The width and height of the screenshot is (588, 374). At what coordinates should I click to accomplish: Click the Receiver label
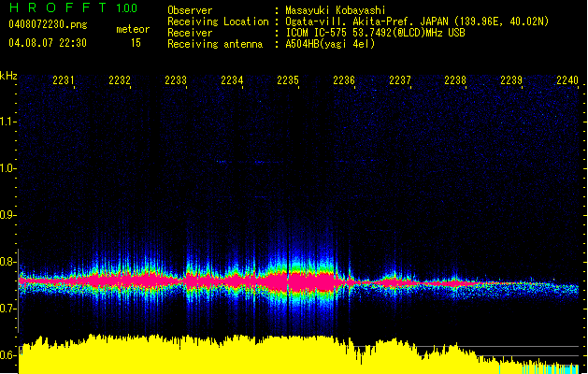tap(190, 33)
